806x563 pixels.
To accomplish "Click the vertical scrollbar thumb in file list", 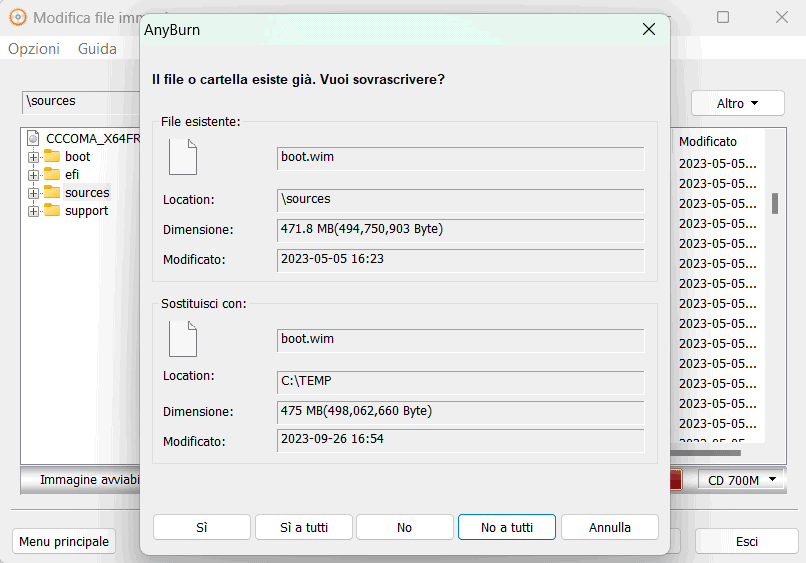I will click(x=775, y=203).
